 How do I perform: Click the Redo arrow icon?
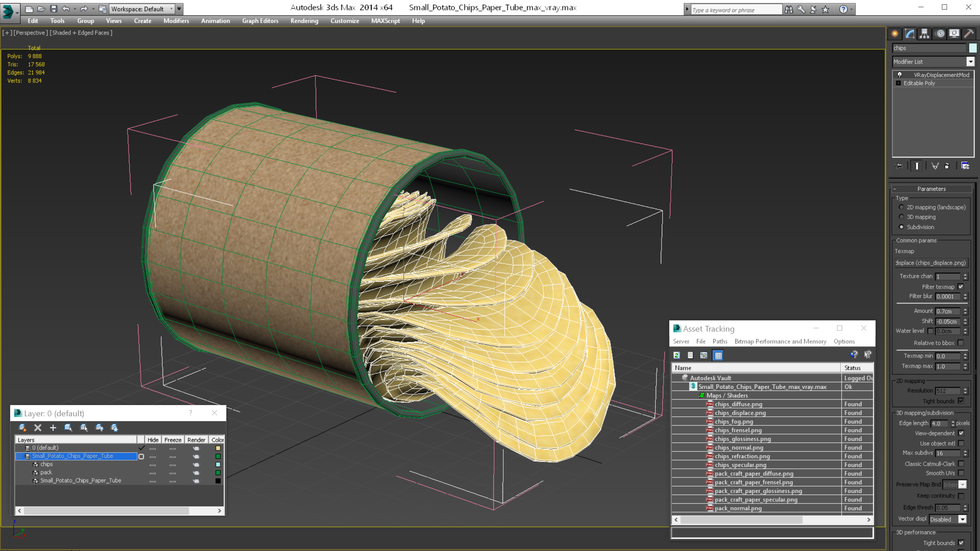pos(84,9)
